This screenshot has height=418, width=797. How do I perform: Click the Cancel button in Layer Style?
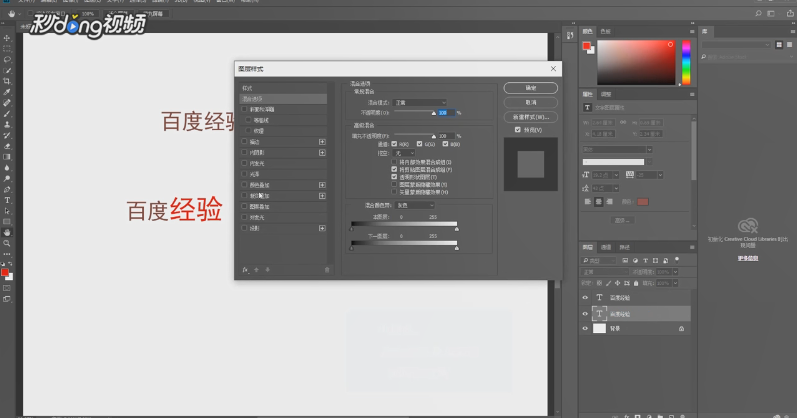tap(531, 102)
